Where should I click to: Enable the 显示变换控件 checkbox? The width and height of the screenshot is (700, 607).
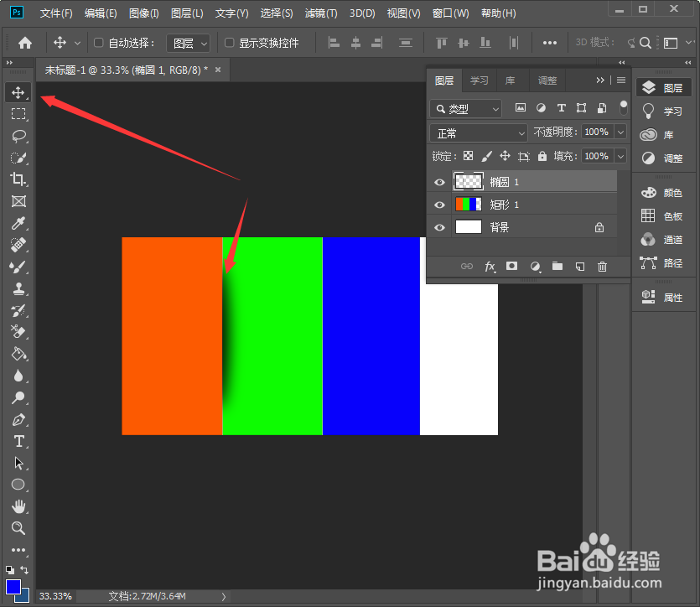tap(229, 43)
